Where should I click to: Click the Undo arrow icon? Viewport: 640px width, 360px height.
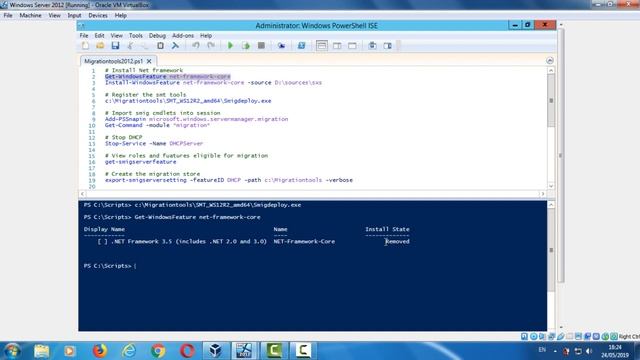tap(196, 46)
